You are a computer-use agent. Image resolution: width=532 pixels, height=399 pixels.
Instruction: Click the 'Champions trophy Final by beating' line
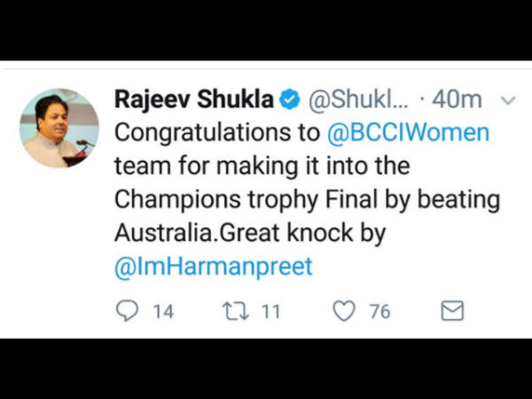tap(307, 199)
